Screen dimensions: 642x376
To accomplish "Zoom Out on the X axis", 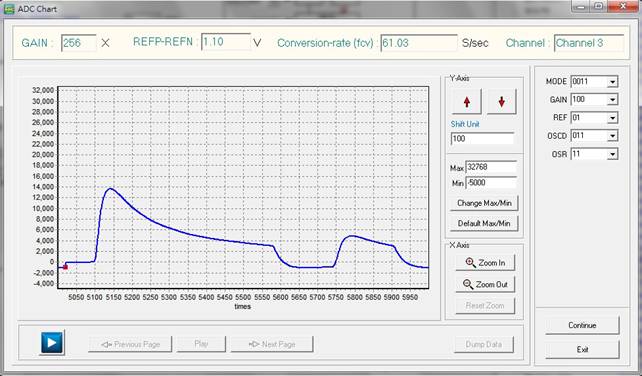I will pos(485,284).
